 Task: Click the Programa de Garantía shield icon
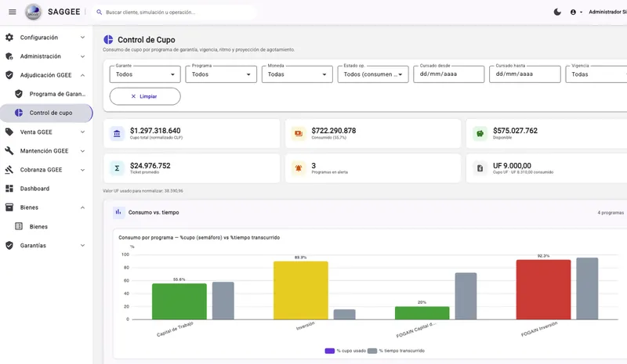[19, 94]
